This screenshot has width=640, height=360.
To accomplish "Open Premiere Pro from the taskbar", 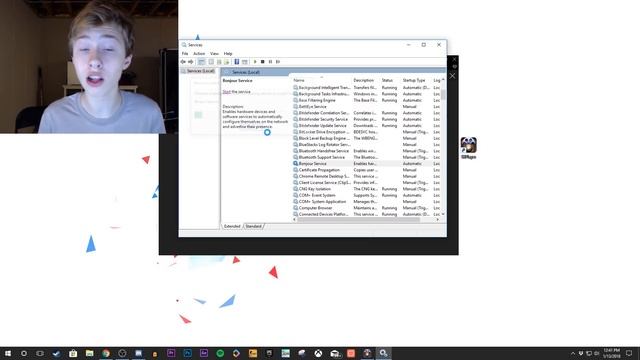I will tap(171, 353).
